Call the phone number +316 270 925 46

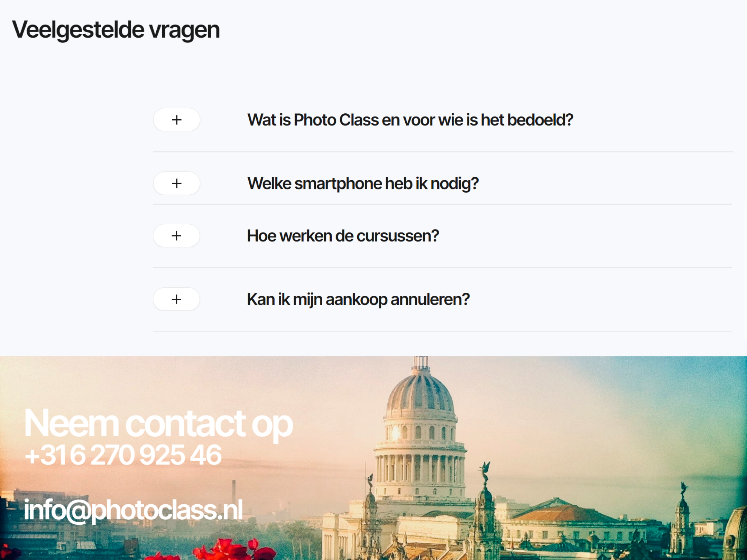[123, 455]
